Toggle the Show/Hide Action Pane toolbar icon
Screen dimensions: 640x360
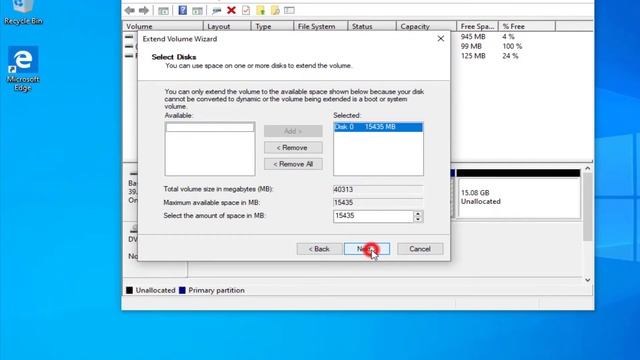pos(197,11)
